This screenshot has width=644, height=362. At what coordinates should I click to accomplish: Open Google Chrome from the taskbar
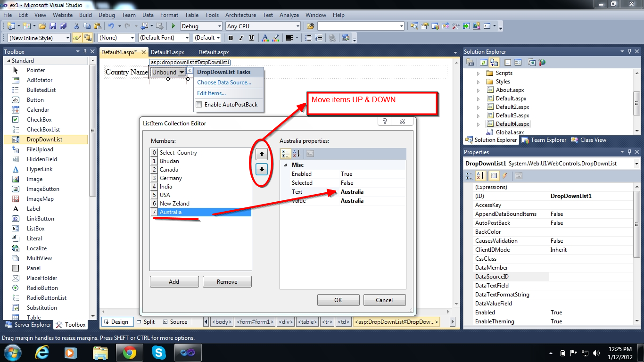tap(130, 353)
